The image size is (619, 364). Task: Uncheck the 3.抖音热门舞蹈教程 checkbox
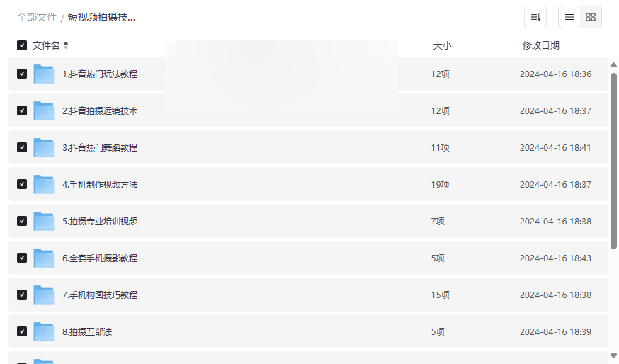click(22, 147)
